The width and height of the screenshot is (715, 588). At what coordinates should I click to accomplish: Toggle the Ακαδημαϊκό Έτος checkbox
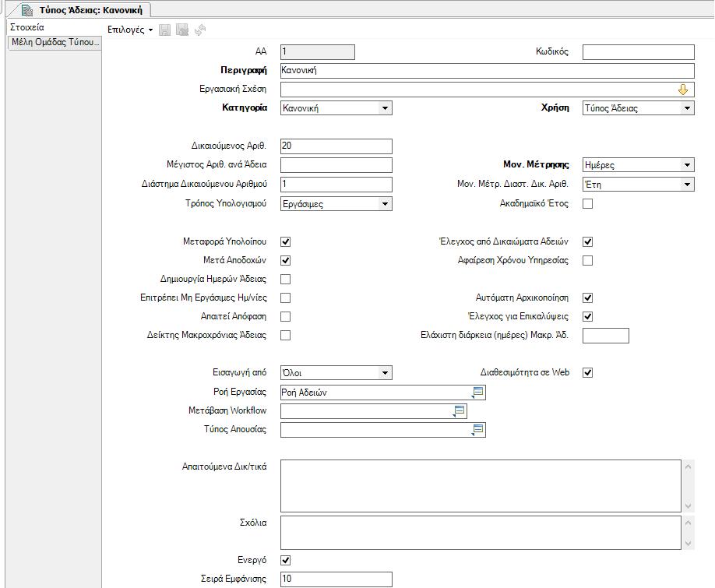click(588, 204)
